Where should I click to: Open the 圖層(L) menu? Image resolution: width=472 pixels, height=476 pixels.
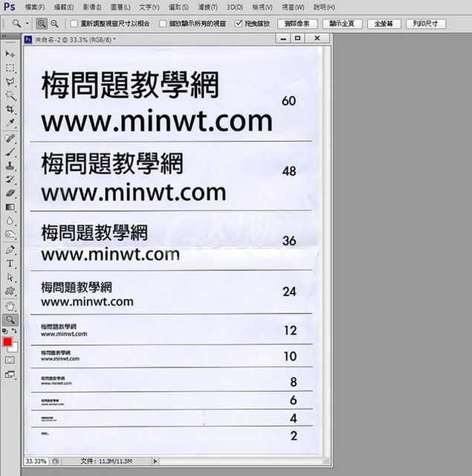click(120, 7)
